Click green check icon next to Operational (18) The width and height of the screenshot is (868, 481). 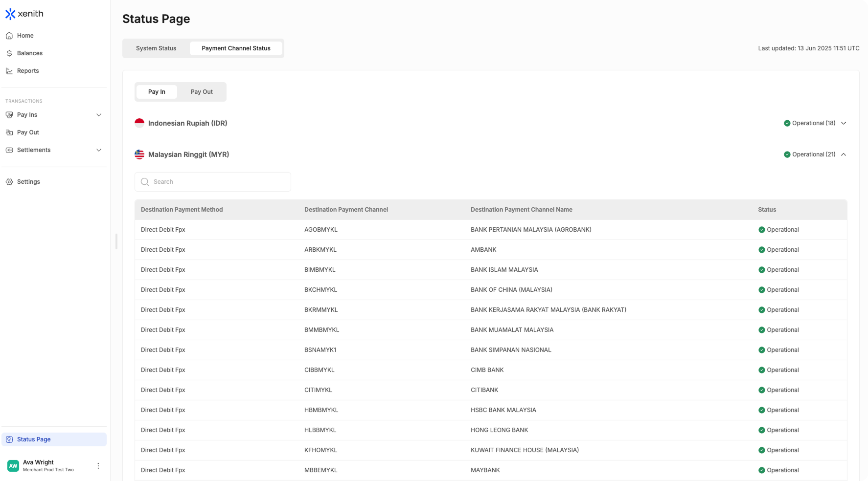787,123
